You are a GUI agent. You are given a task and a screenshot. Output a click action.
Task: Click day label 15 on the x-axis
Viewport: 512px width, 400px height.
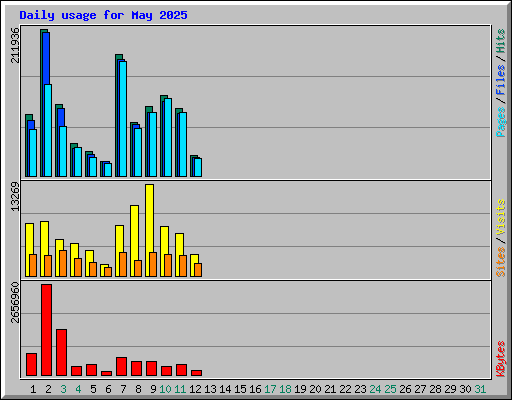(x=240, y=389)
